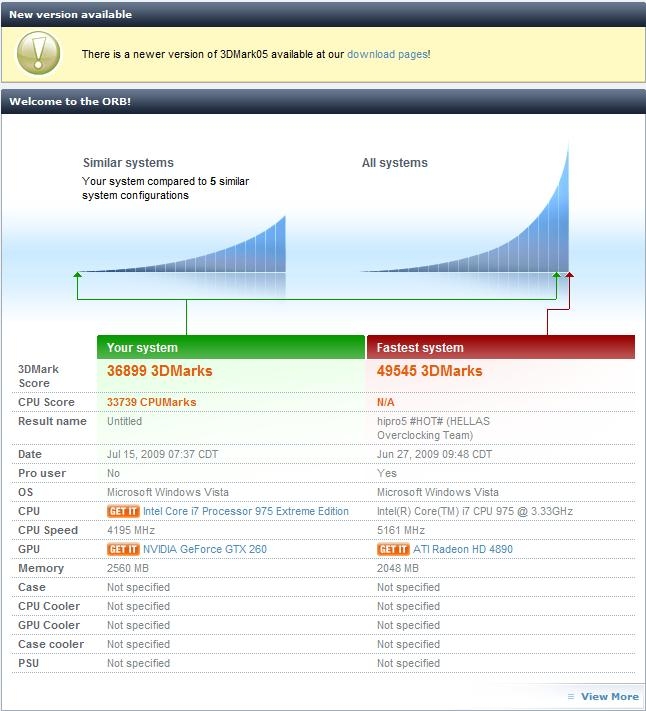Click GET IT badge beside ATI Radeon HD 4890
646x711 pixels.
(393, 550)
